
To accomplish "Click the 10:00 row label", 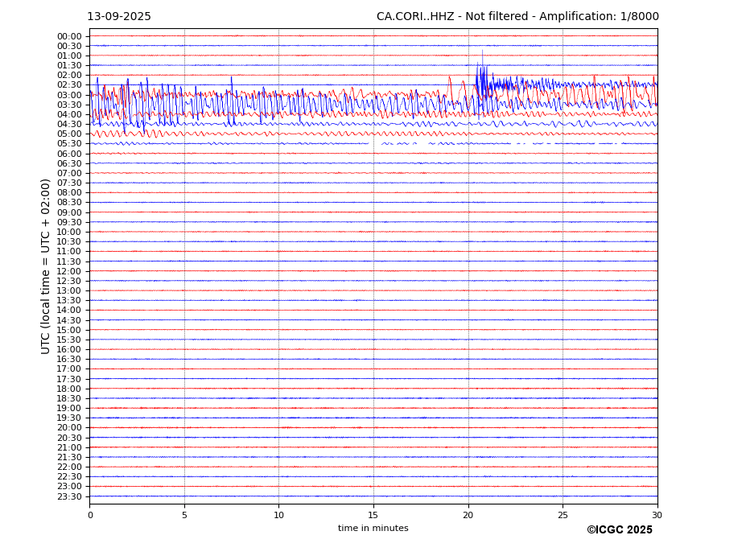I will pyautogui.click(x=69, y=233).
